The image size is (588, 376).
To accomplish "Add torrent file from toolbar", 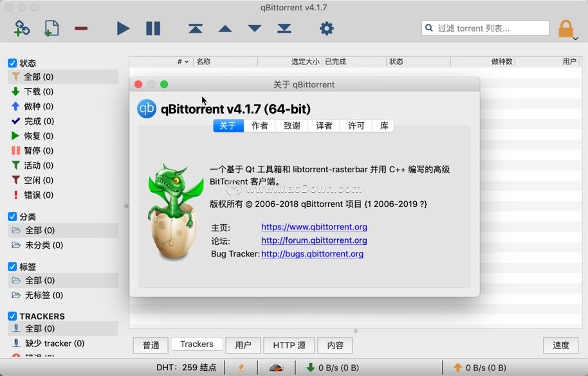I will [51, 28].
